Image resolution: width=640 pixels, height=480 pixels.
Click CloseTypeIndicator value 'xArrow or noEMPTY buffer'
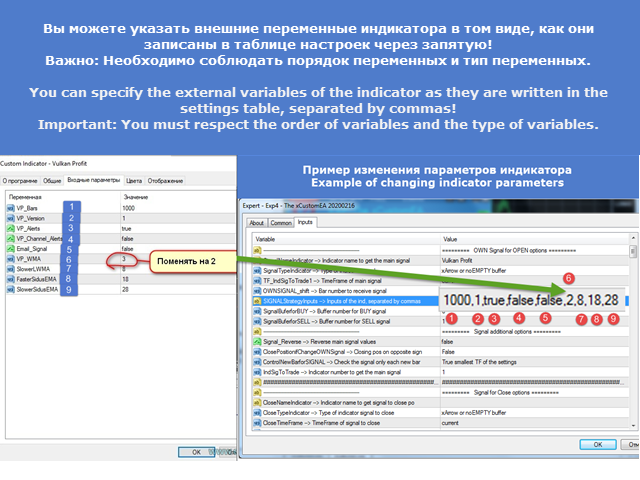coord(473,413)
